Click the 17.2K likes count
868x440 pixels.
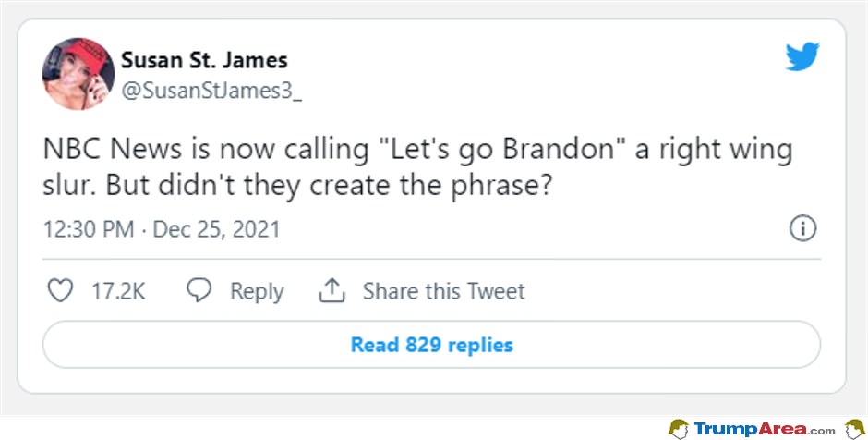(x=118, y=291)
